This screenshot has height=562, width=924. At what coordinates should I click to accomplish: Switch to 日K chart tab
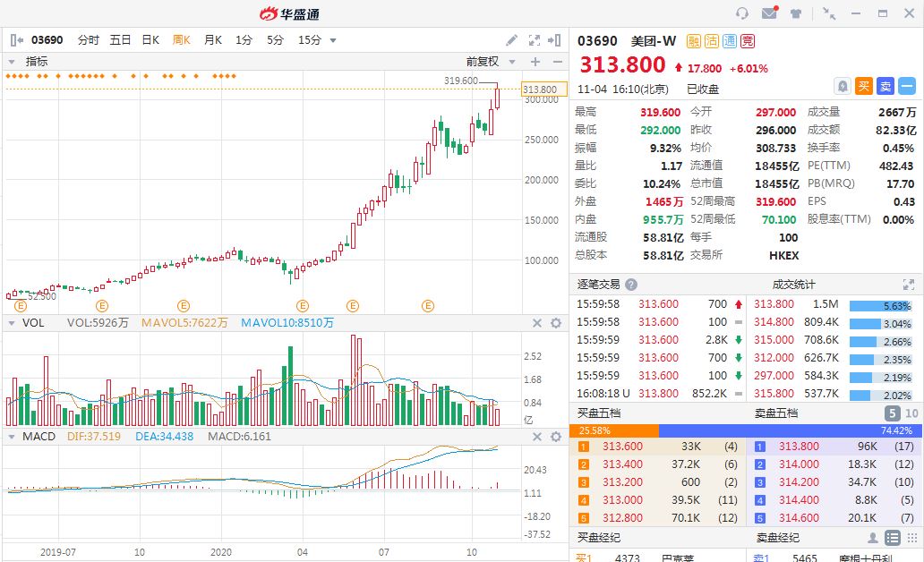click(x=150, y=40)
